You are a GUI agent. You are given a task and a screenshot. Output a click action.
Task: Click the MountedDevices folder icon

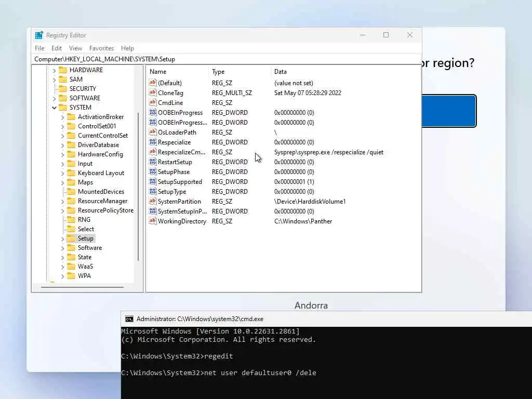[x=71, y=191]
